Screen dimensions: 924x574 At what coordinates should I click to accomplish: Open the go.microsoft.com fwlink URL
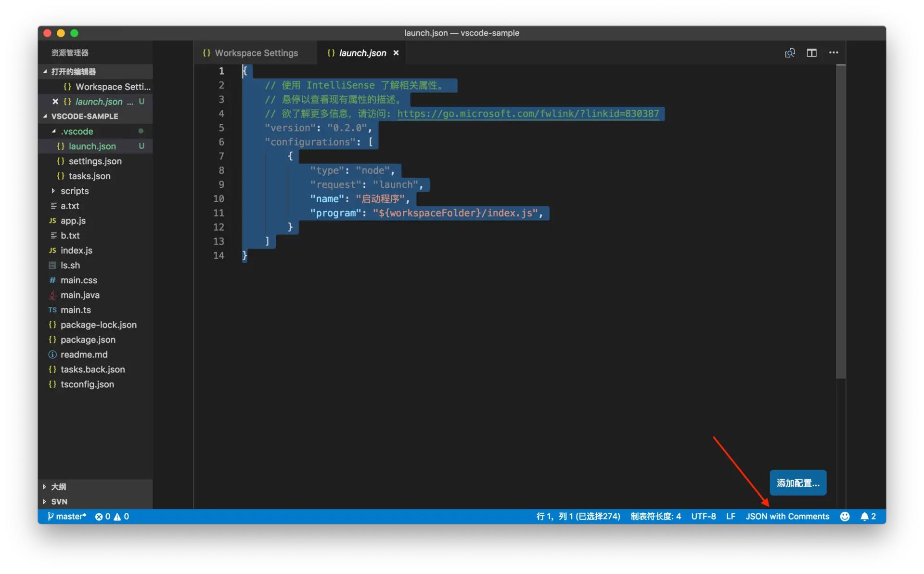point(528,114)
